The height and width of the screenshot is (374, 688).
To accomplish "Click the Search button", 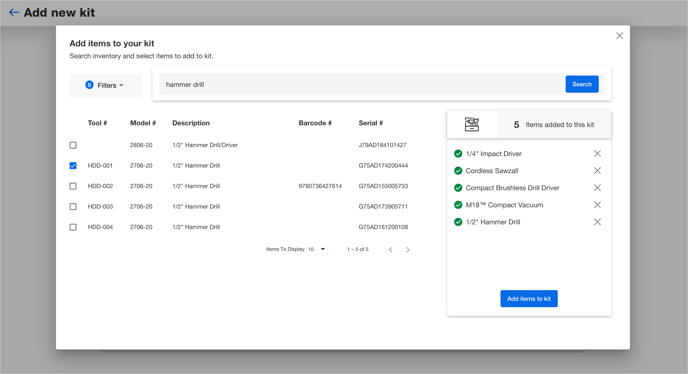I will [582, 84].
